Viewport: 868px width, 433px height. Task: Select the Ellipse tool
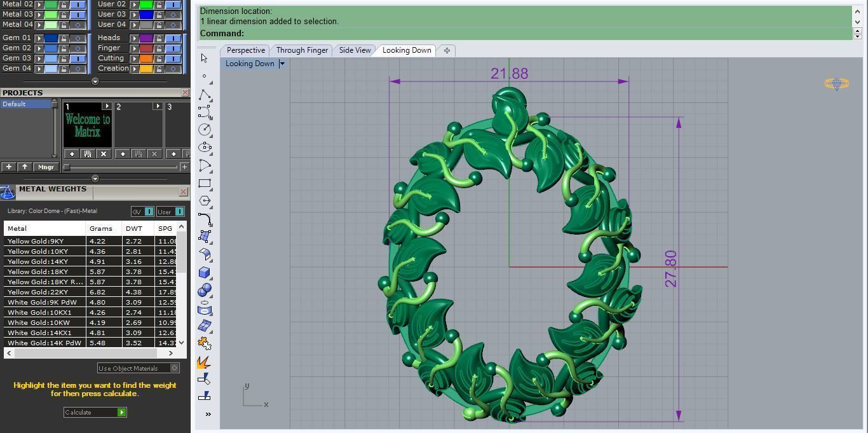click(205, 148)
